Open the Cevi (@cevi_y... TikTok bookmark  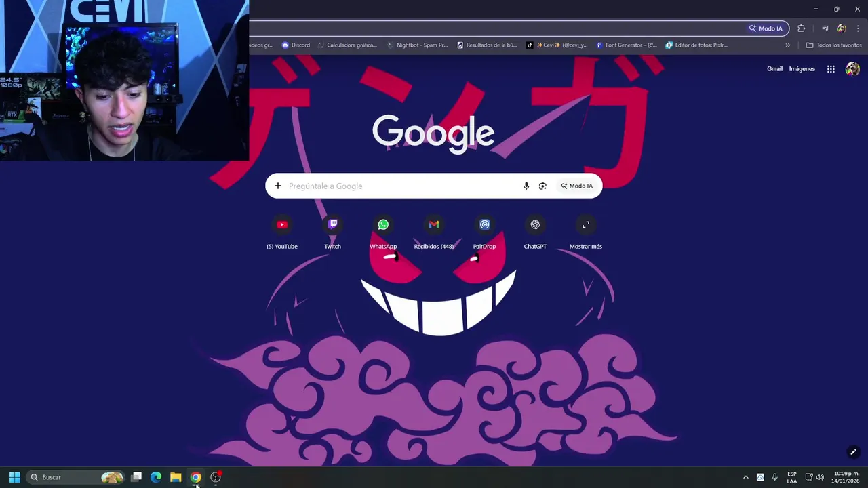tap(557, 45)
